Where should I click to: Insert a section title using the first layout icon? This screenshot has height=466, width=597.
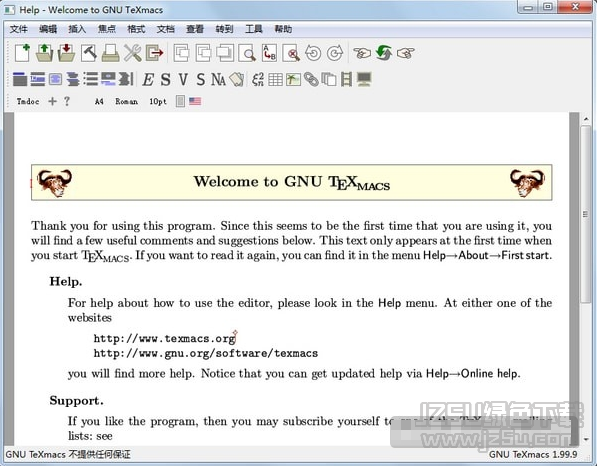[20, 79]
